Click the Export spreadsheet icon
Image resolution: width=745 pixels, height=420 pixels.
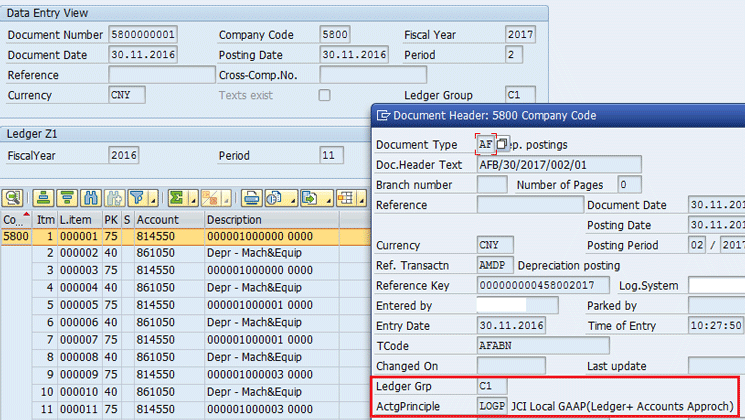311,197
